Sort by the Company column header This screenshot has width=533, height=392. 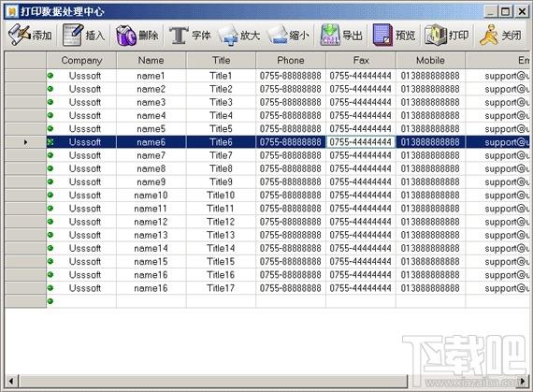coord(81,60)
